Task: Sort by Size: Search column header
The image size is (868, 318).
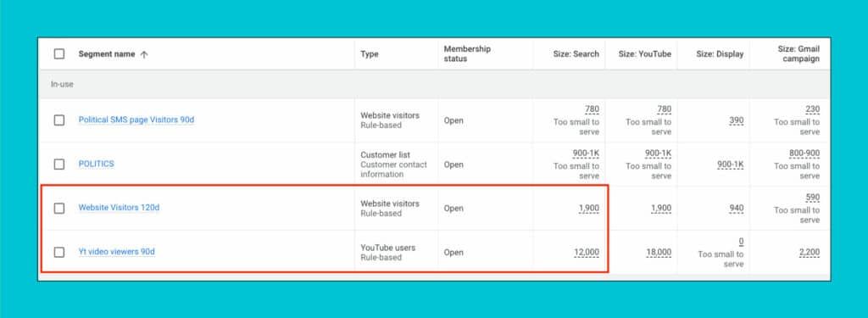Action: tap(576, 54)
